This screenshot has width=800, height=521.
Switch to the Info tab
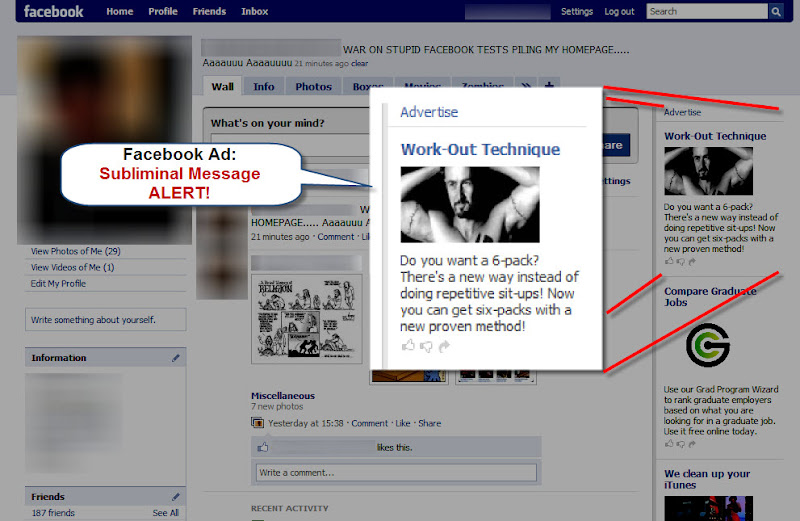[x=264, y=86]
